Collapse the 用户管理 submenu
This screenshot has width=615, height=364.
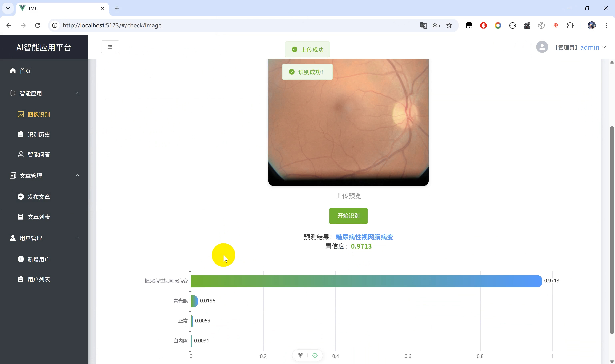tap(78, 238)
